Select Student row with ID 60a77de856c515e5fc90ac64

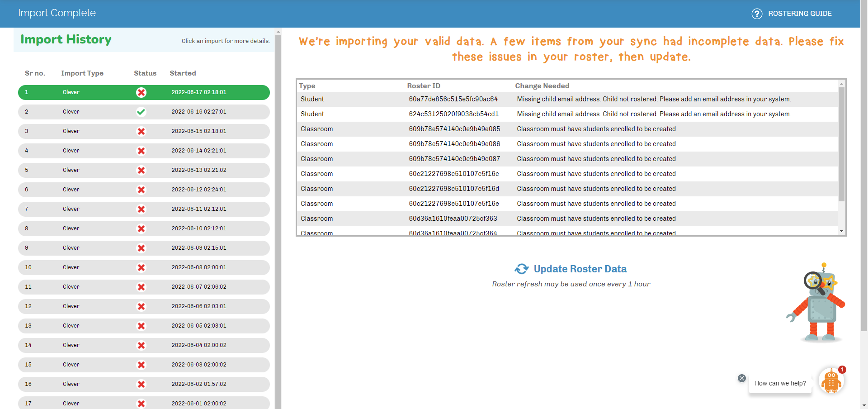(x=453, y=99)
